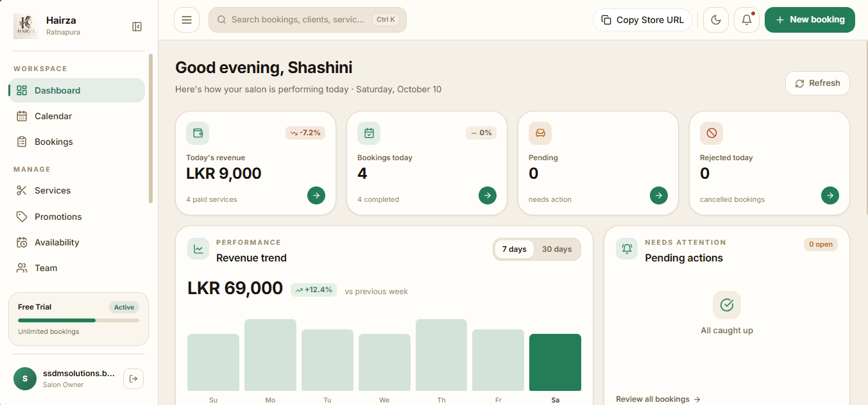Click the 0 open badge

[821, 244]
